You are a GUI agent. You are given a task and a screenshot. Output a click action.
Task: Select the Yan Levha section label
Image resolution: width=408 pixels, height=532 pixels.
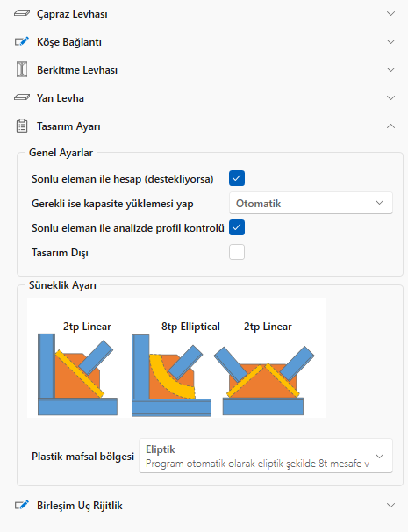click(x=61, y=98)
